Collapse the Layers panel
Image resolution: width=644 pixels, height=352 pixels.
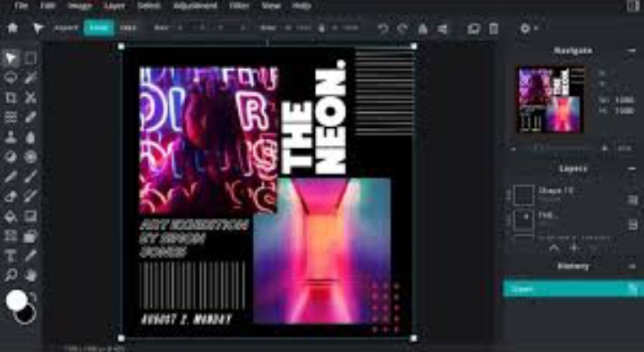(x=631, y=168)
